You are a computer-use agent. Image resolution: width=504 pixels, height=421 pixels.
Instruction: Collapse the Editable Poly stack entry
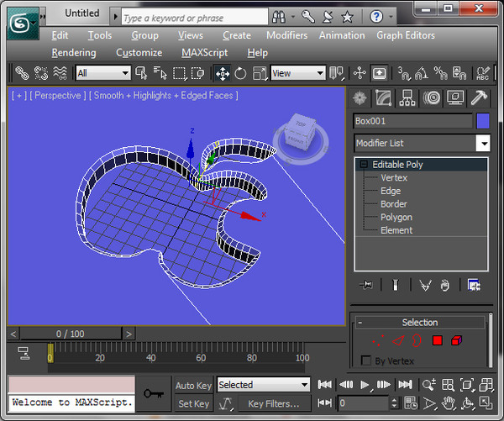click(x=364, y=165)
